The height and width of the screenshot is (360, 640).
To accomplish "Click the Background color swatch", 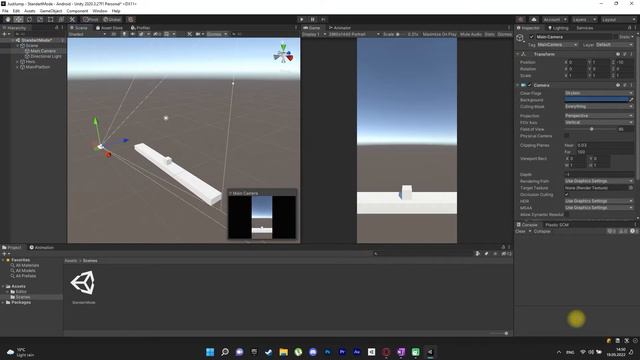I will tap(596, 100).
